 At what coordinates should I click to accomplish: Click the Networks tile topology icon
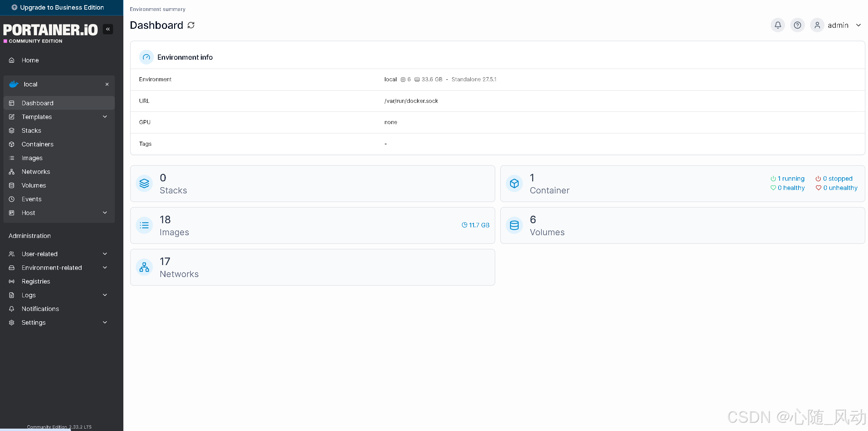click(144, 267)
